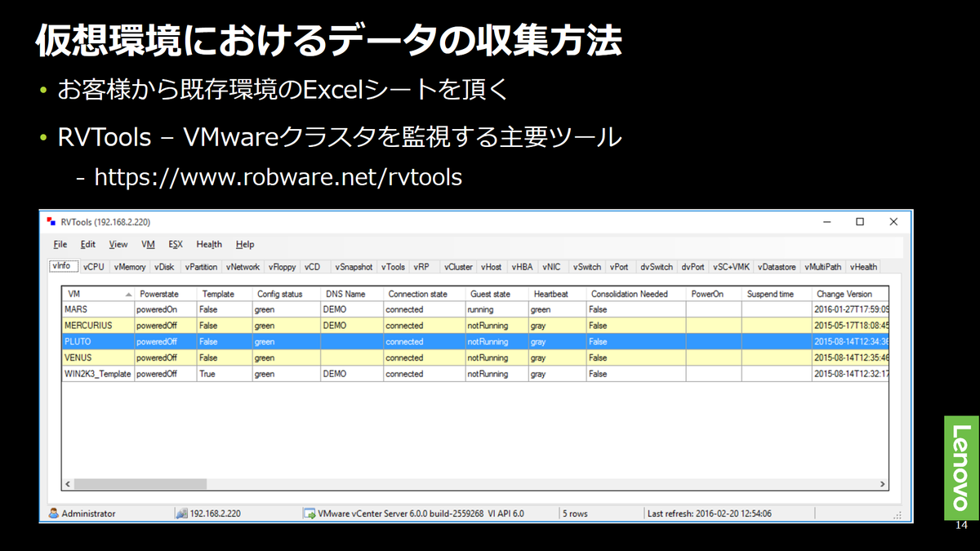Switch to the vSC+VMK tab
The height and width of the screenshot is (551, 980).
[731, 267]
